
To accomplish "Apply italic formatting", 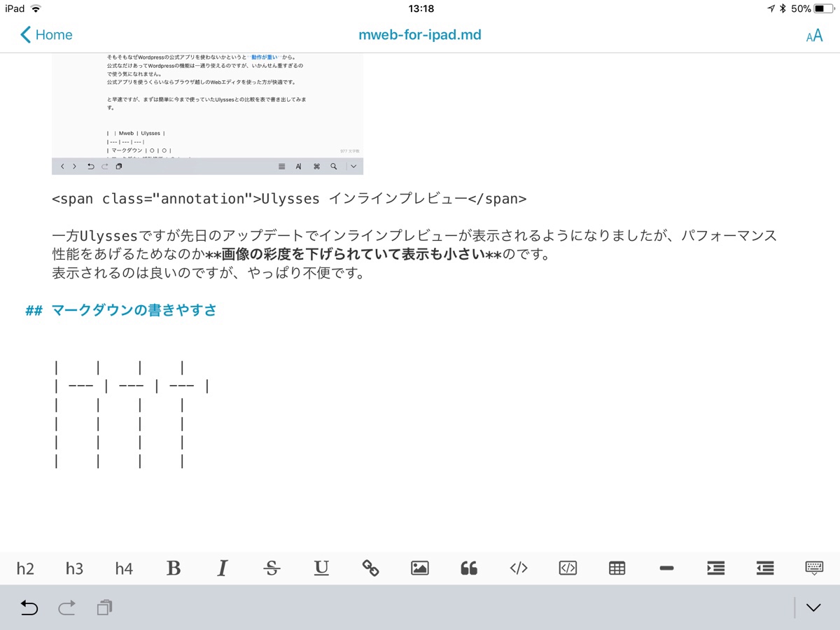I will tap(223, 568).
